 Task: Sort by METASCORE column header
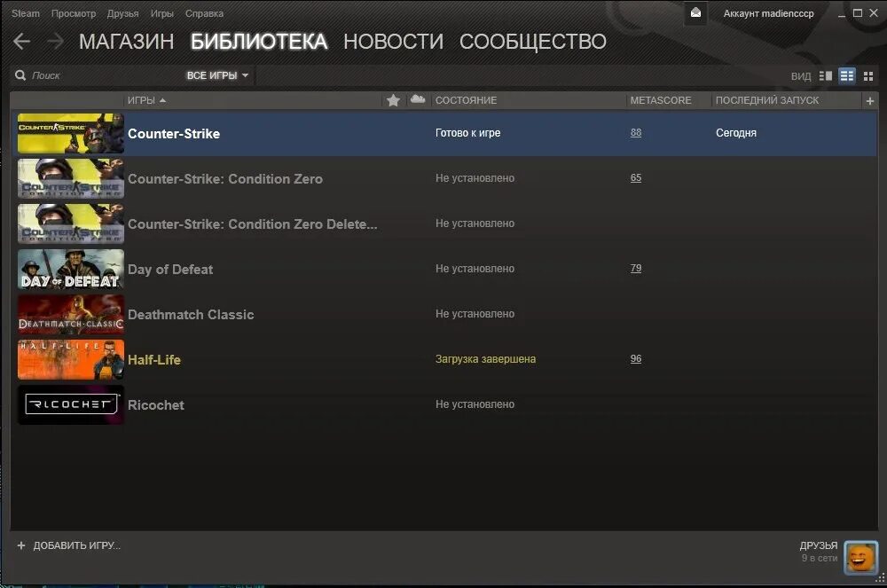(661, 100)
